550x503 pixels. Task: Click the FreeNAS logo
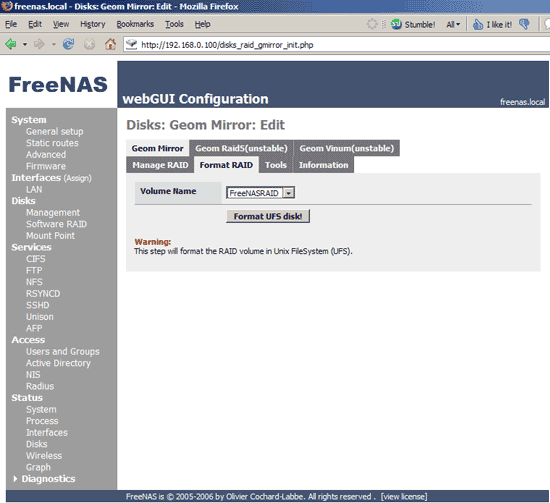[x=58, y=85]
